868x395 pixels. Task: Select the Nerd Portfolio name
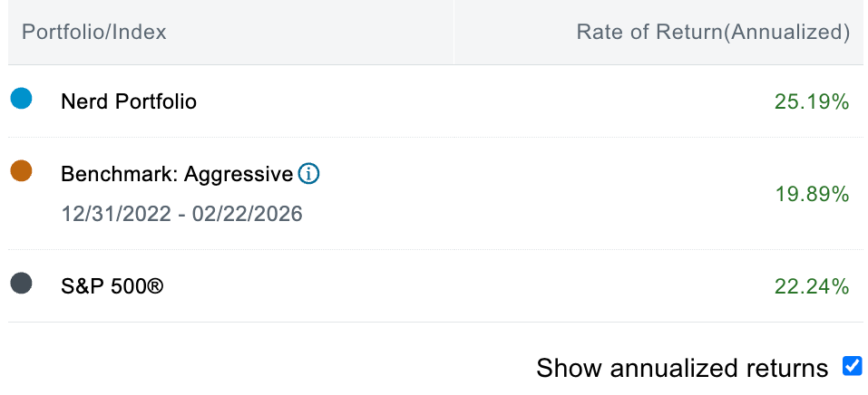(129, 101)
